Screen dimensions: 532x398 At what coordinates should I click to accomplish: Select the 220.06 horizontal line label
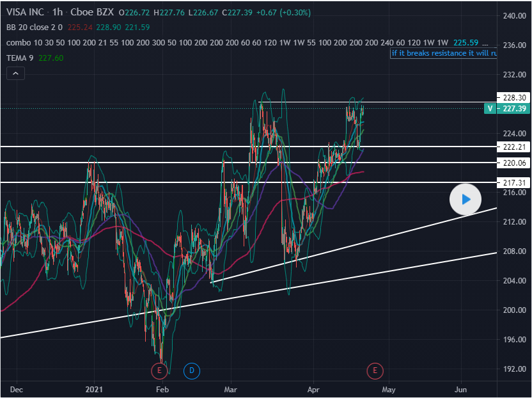click(515, 163)
